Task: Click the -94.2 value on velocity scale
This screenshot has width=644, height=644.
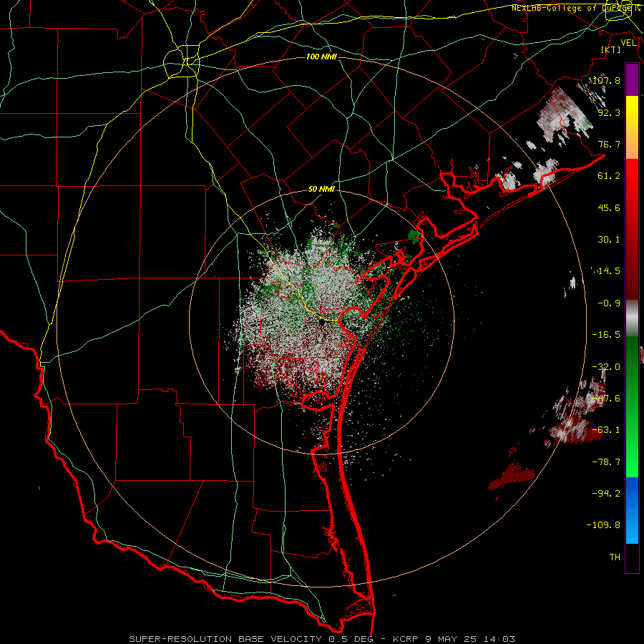Action: pos(606,493)
